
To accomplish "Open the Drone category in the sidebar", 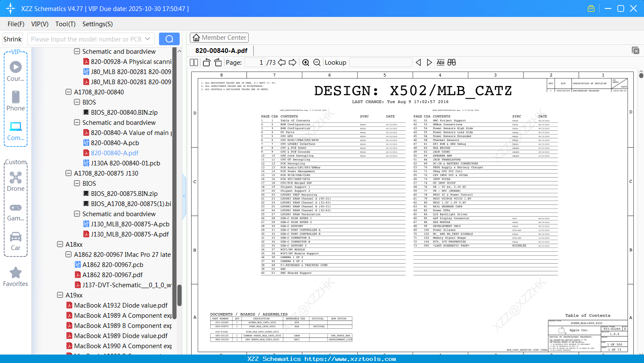I will [x=16, y=181].
